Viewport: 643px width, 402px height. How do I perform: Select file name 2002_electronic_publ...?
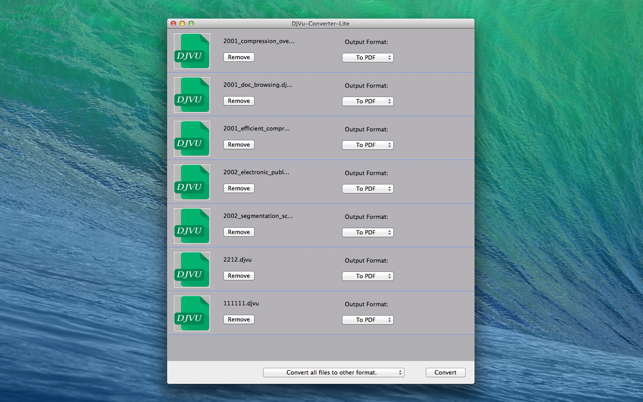coord(256,172)
